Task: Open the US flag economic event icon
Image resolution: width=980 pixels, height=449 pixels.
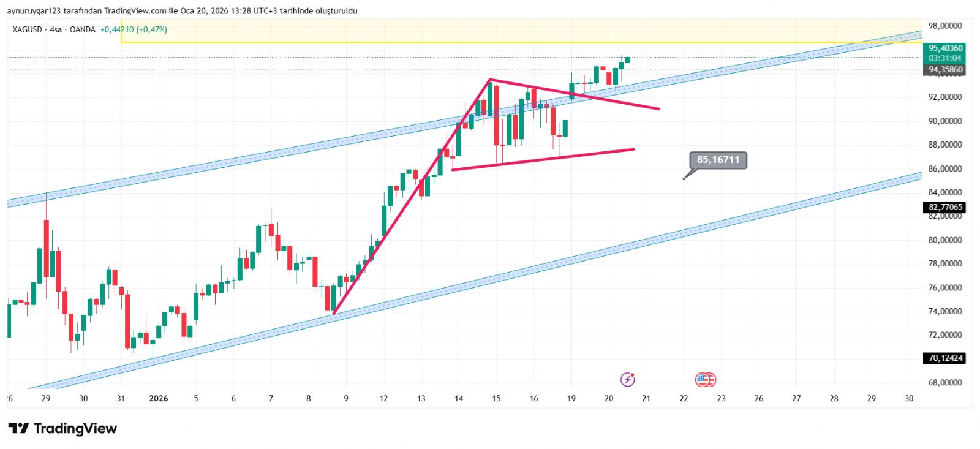Action: point(705,380)
